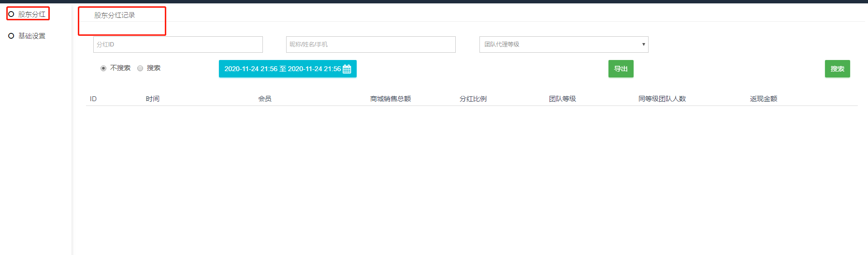The height and width of the screenshot is (255, 868).
Task: Click the 同等级团队人数 column header
Action: click(x=662, y=99)
